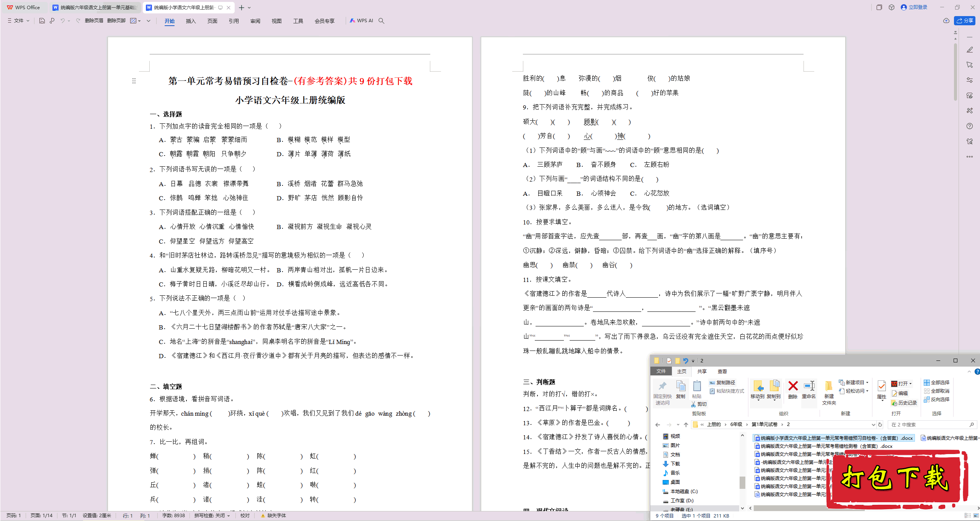Click the pen edit icon in right sidebar
Image resolution: width=980 pixels, height=521 pixels.
pos(970,50)
